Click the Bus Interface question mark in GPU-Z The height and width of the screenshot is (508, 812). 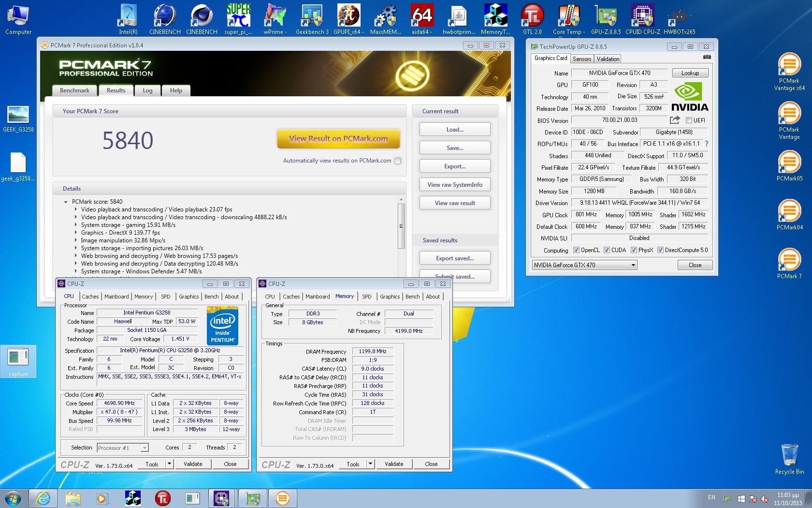click(x=707, y=144)
